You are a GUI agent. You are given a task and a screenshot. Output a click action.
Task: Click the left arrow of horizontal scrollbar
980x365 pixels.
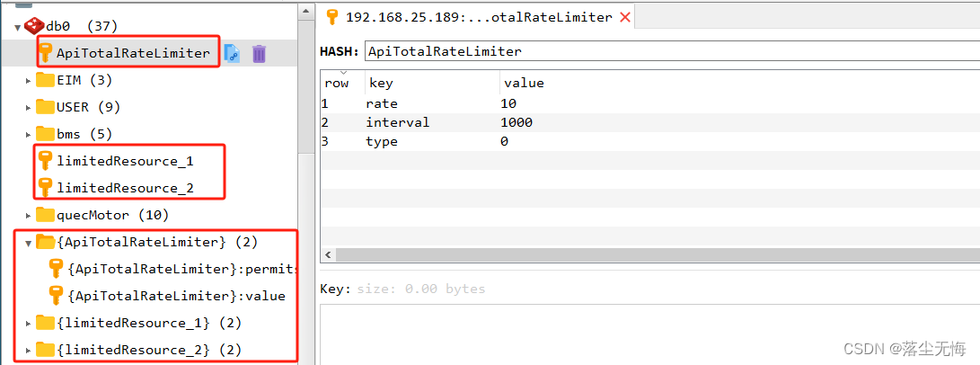tap(328, 255)
